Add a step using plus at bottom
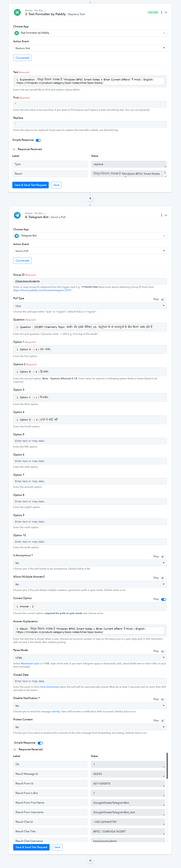This screenshot has width=181, height=868. pyautogui.click(x=90, y=860)
